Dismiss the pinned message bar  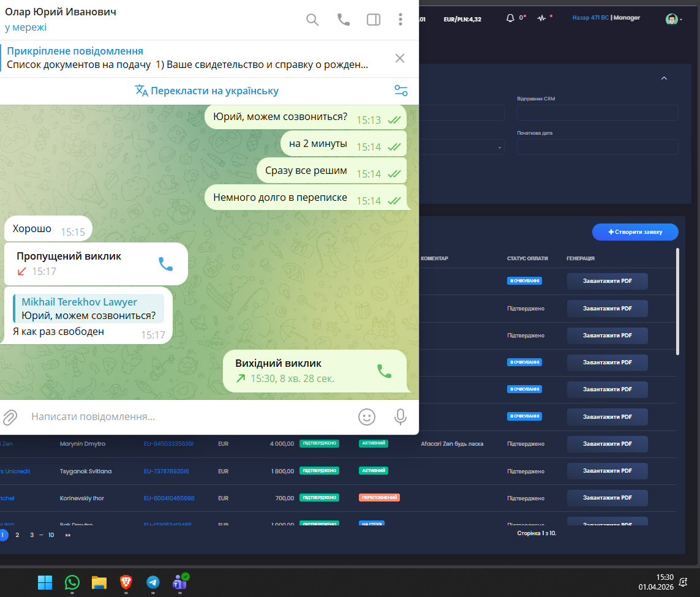[x=400, y=58]
